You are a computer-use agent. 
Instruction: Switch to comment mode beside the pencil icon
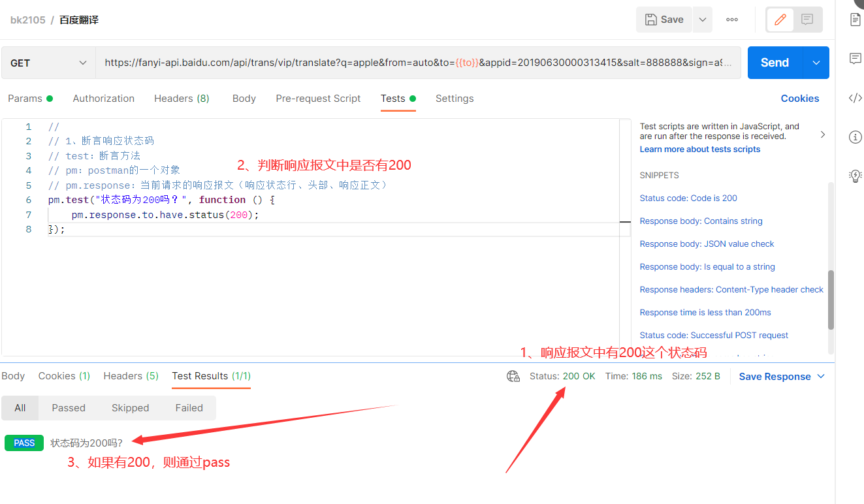click(x=807, y=20)
